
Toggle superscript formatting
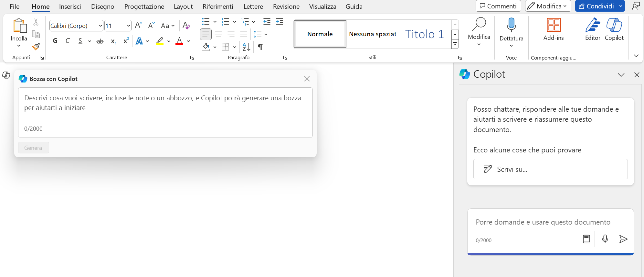pyautogui.click(x=126, y=40)
